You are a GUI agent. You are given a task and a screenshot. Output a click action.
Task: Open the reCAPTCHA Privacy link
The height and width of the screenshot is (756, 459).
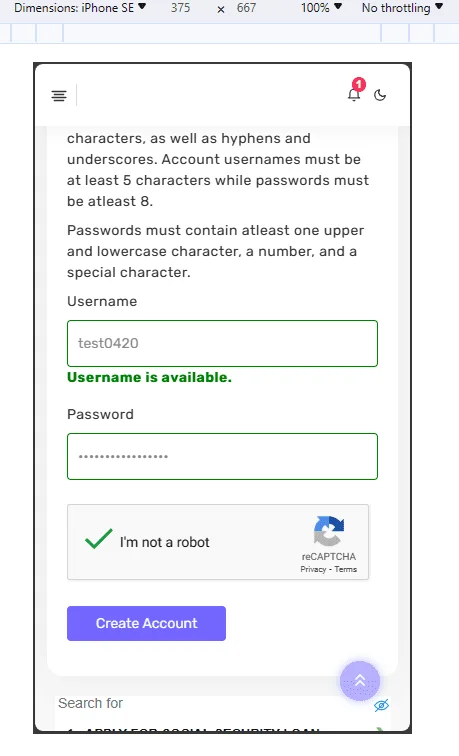tap(313, 569)
